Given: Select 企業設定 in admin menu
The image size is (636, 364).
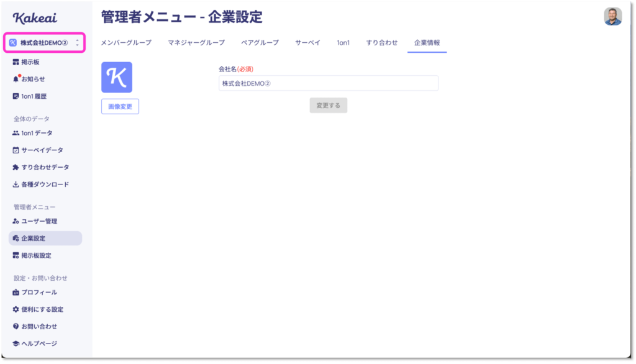Looking at the screenshot, I should pos(45,238).
